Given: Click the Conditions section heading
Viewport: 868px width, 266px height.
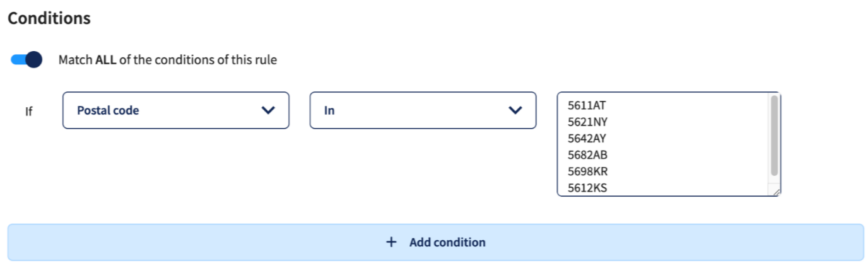Looking at the screenshot, I should 49,18.
